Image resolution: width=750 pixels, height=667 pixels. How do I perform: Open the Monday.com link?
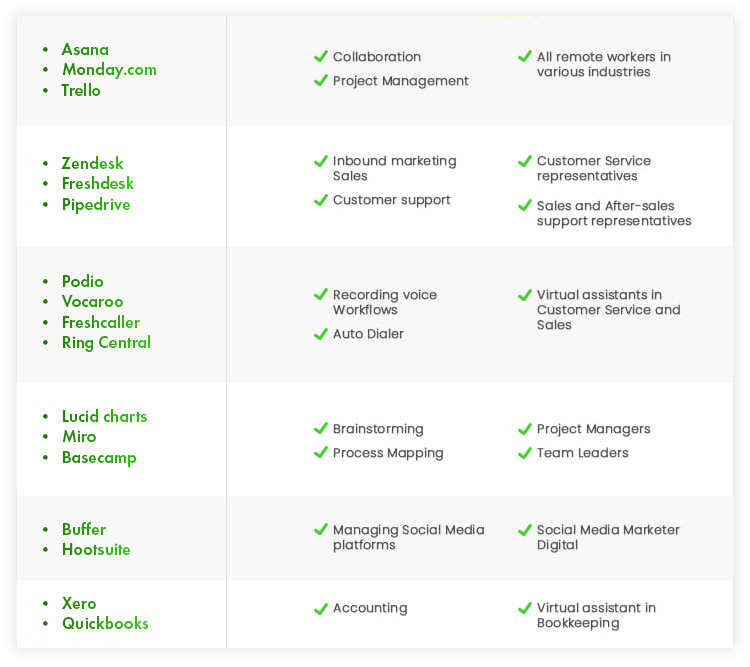click(110, 70)
